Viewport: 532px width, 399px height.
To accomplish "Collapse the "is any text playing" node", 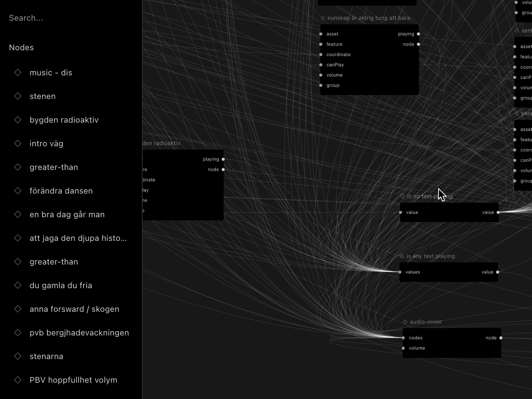I will (x=402, y=256).
